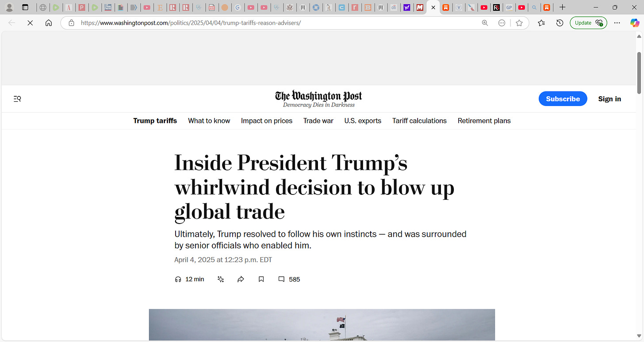Open the Impact on prices link

267,121
